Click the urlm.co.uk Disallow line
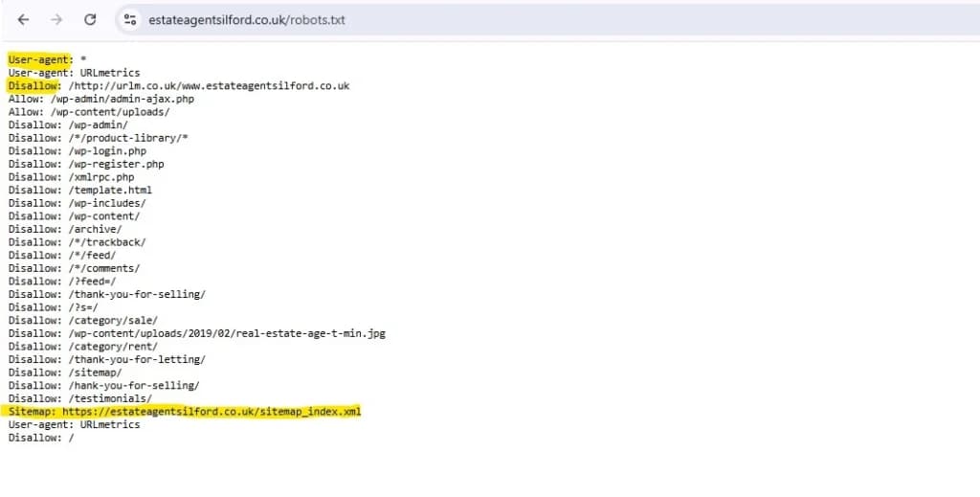This screenshot has height=497, width=980. pos(179,85)
